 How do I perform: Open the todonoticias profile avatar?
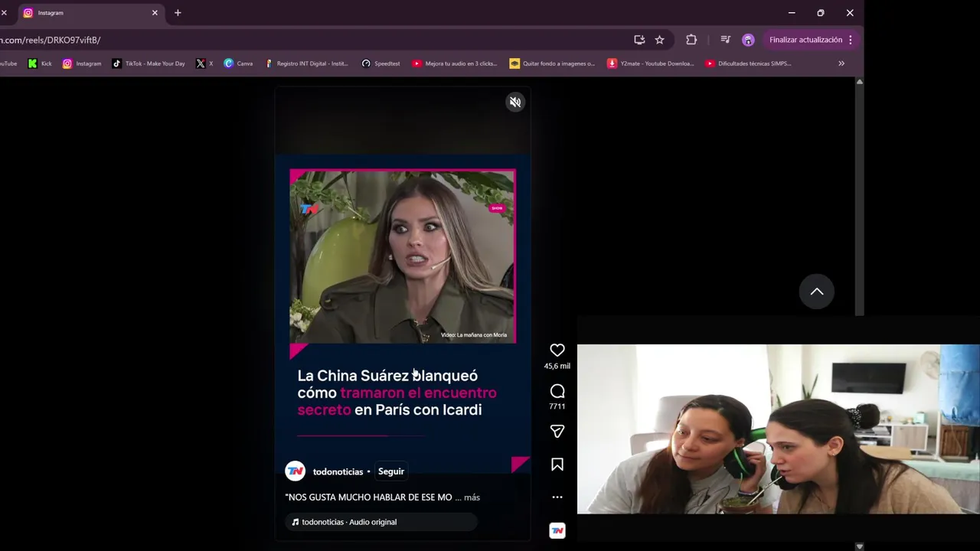pos(295,471)
